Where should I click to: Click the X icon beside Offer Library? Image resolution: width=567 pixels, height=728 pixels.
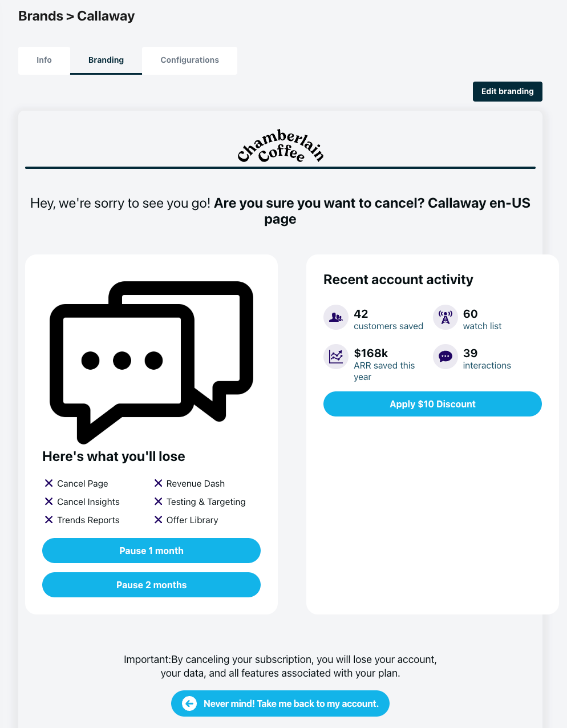click(159, 520)
